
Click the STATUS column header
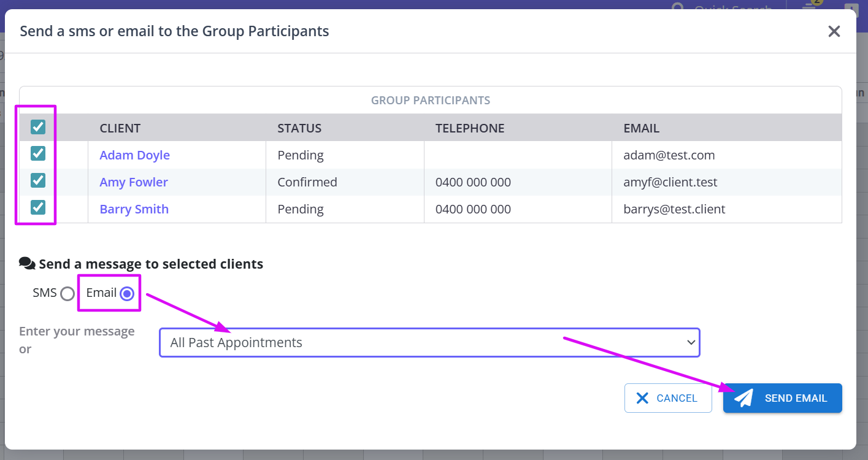[299, 128]
